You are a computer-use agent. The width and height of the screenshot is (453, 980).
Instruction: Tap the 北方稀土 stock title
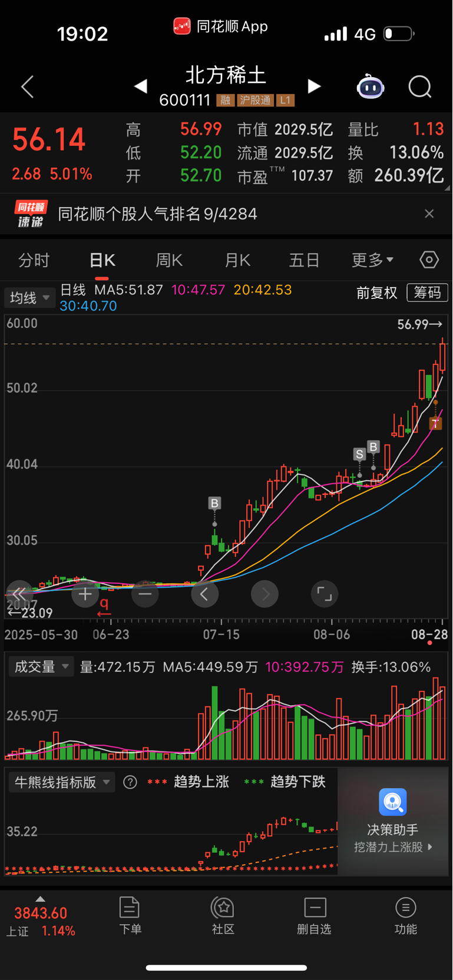tap(226, 75)
